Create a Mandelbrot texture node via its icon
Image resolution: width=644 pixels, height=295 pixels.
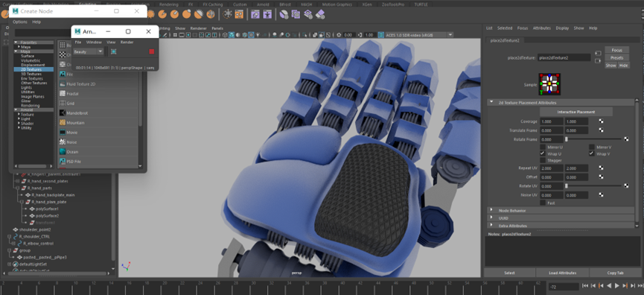pos(63,113)
